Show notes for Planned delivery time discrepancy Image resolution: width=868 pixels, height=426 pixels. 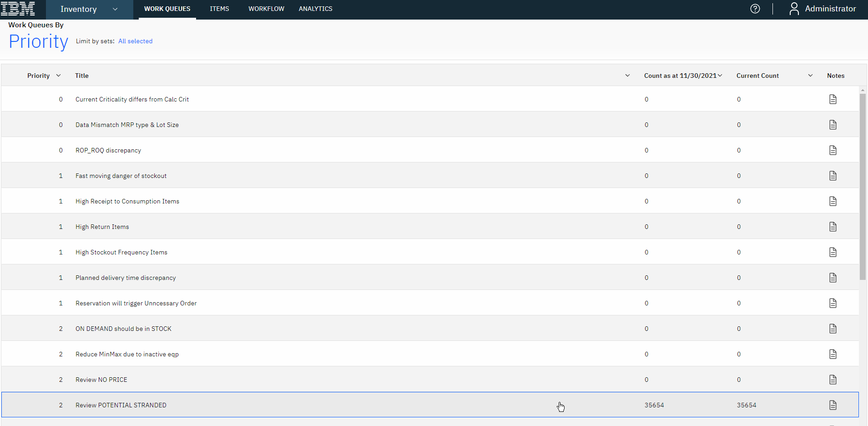click(833, 278)
